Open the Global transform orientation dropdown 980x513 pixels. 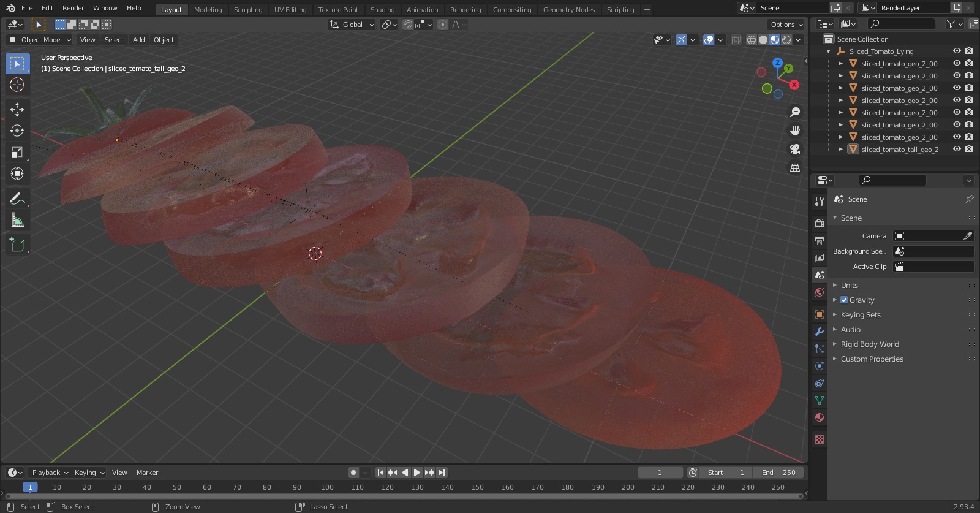[352, 25]
